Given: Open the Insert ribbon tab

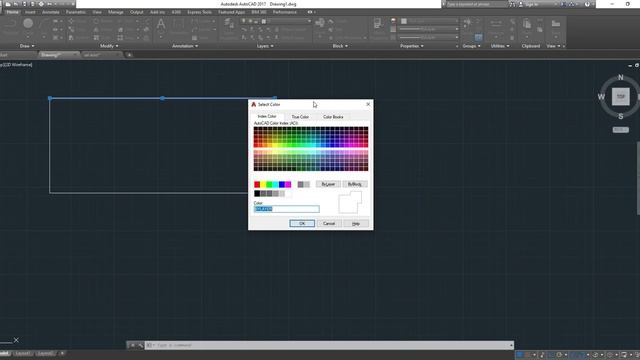Looking at the screenshot, I should [x=30, y=12].
